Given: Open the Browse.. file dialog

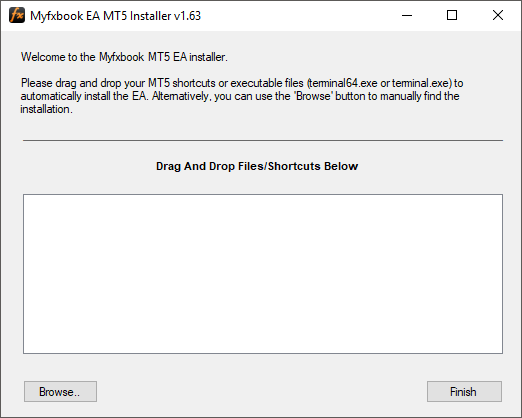Looking at the screenshot, I should point(60,392).
